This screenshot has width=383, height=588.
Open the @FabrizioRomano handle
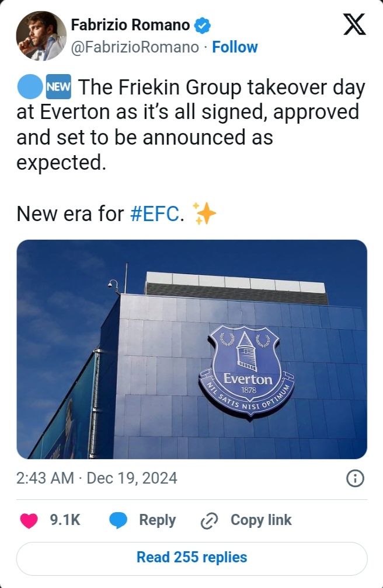135,47
